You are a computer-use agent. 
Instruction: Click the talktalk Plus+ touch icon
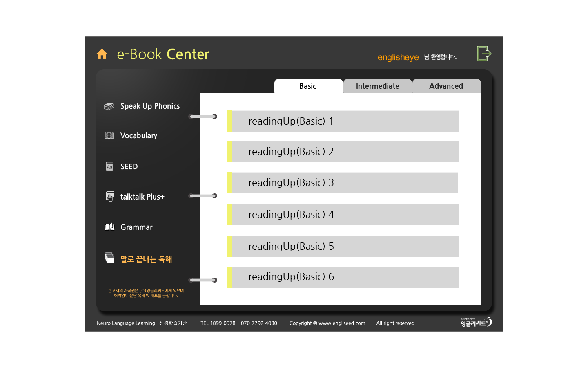109,197
